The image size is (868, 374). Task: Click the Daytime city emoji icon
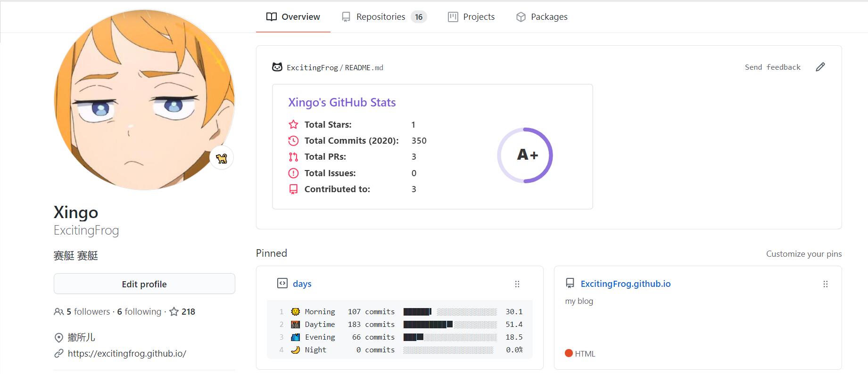(295, 324)
